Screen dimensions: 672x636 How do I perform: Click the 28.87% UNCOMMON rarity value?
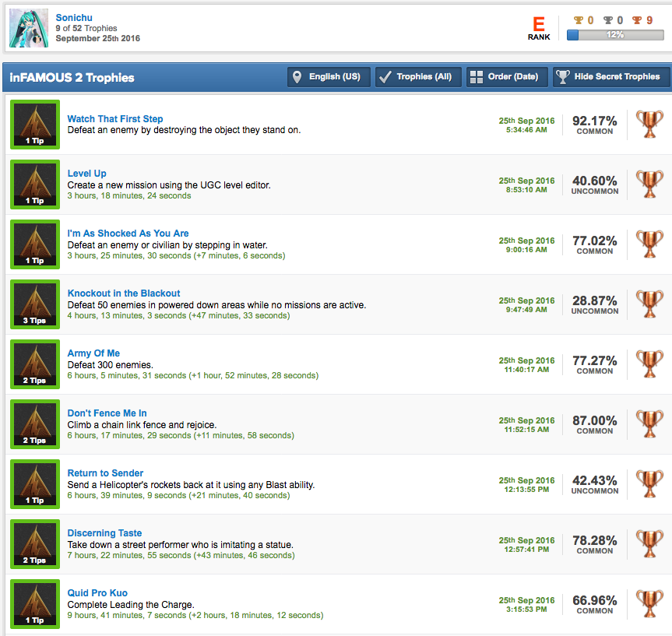[594, 304]
